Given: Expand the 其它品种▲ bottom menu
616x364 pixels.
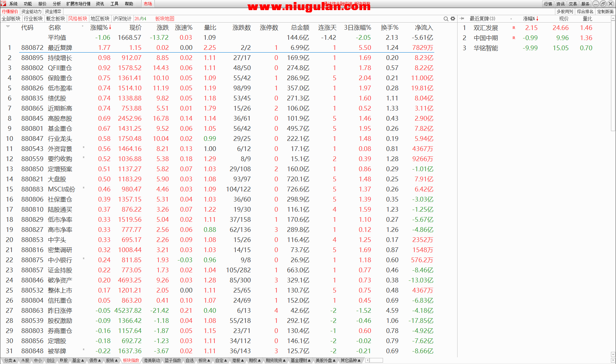Looking at the screenshot, I should 350,360.
